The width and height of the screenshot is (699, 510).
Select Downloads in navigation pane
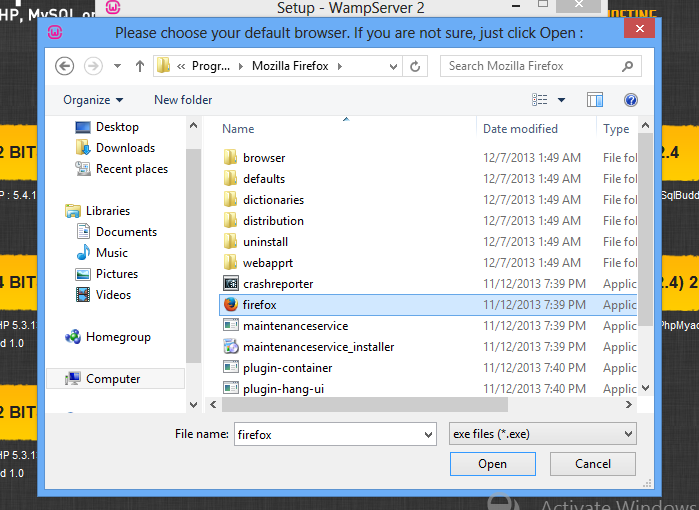coord(115,148)
